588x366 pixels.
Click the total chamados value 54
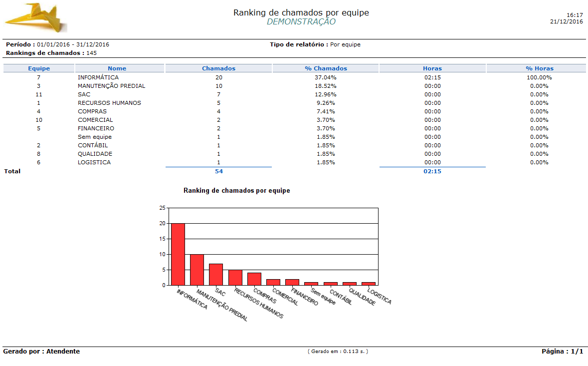point(218,171)
